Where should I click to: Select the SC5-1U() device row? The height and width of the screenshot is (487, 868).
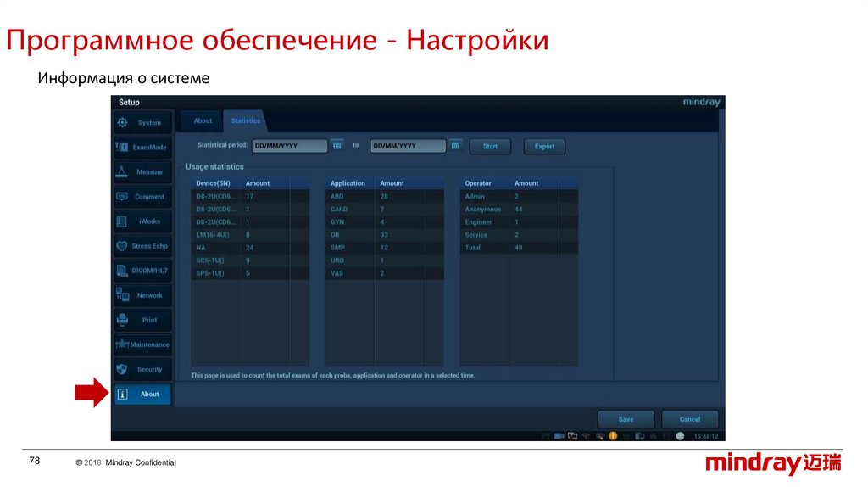[x=250, y=260]
